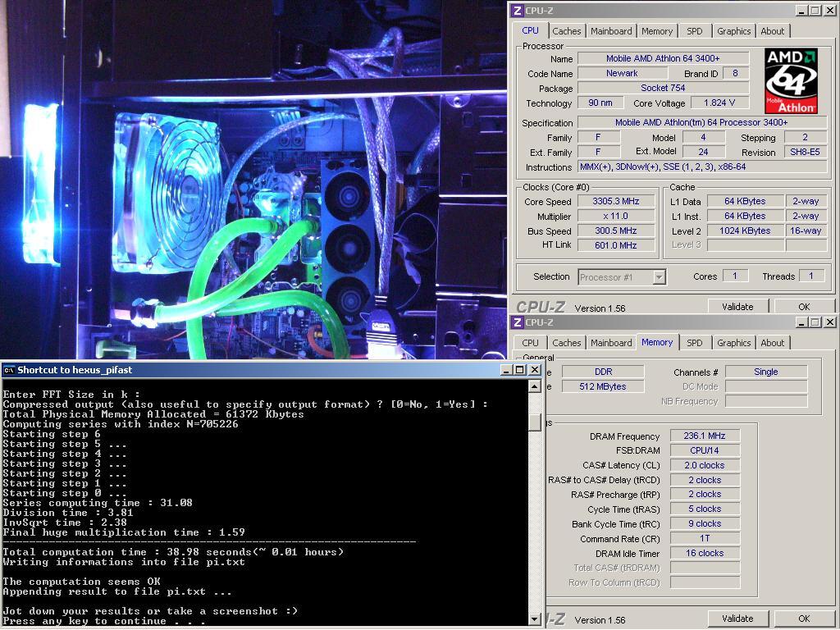Screen dimensions: 840x630
Task: Click the Threads count field showing 1
Action: tap(811, 276)
